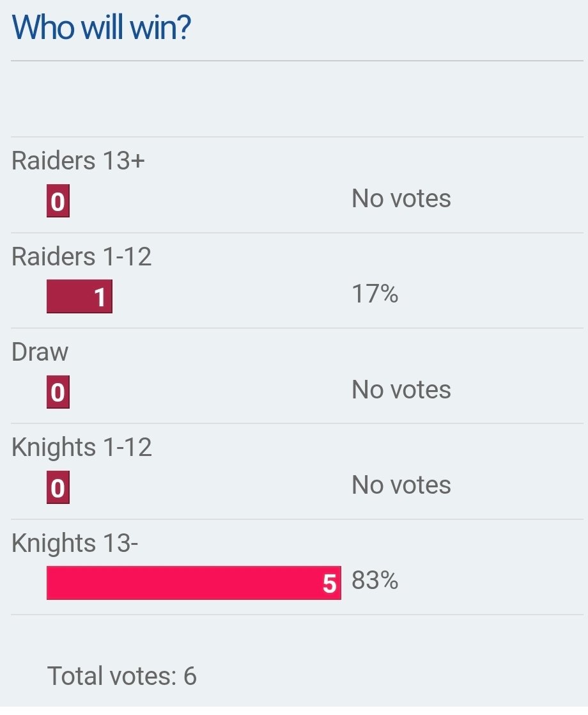Click 'No votes' beside Knights 1-12
The image size is (588, 715).
pos(401,485)
